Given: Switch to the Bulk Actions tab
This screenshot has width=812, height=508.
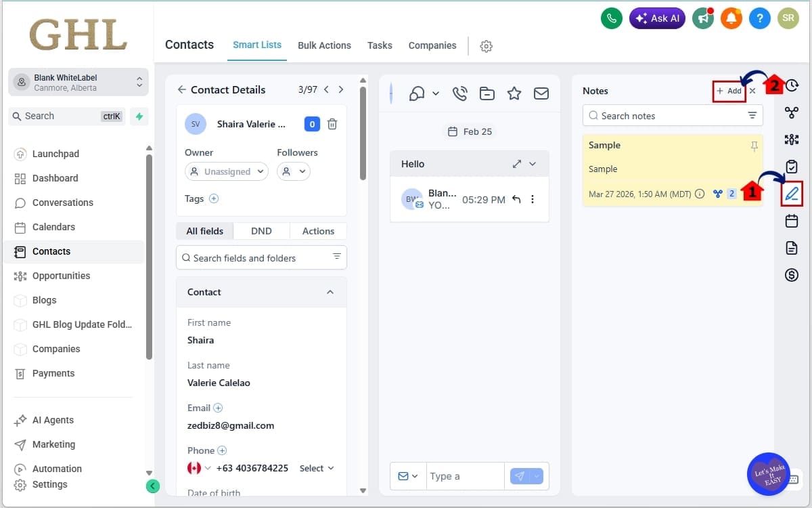Looking at the screenshot, I should click(324, 45).
